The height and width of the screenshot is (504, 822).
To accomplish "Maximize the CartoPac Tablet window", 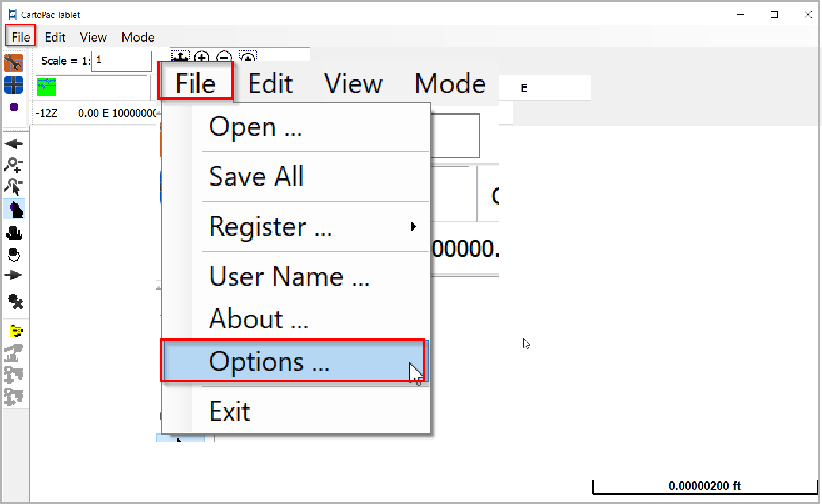I will (774, 15).
